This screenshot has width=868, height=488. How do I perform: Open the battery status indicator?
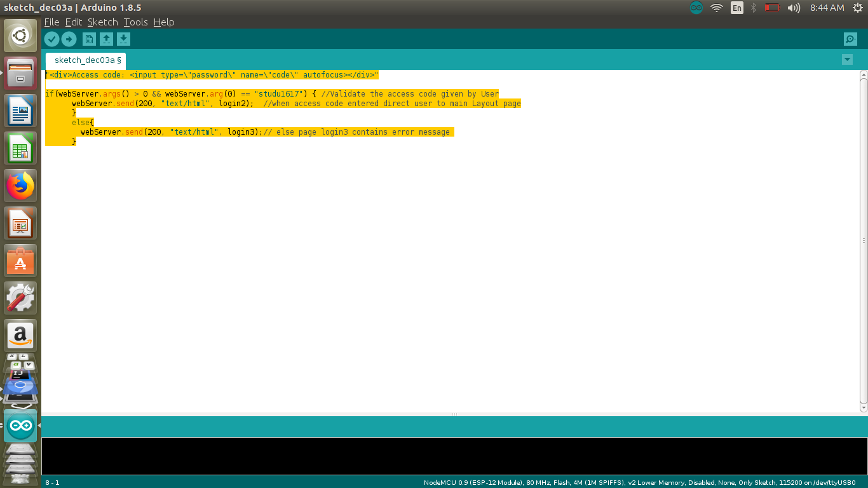click(x=772, y=8)
